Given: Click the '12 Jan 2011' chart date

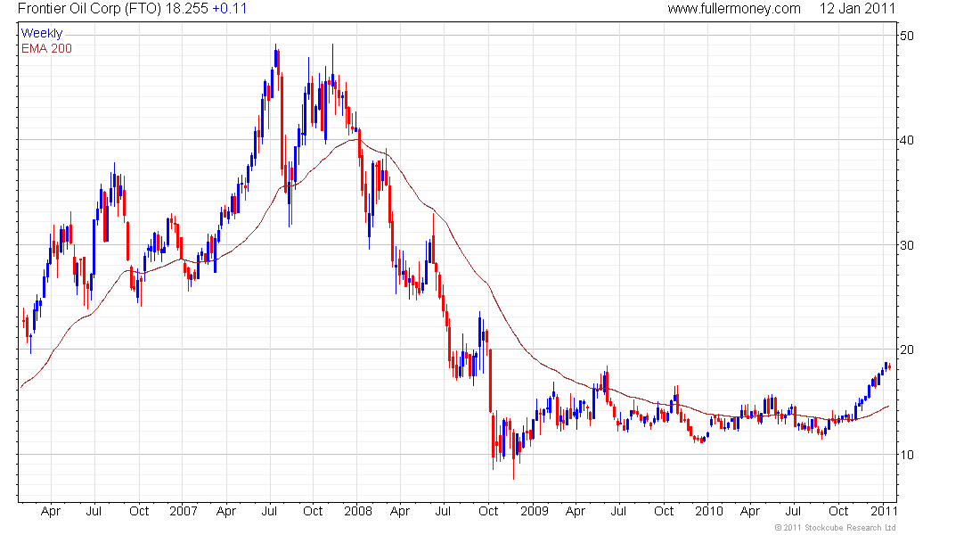Looking at the screenshot, I should (857, 9).
